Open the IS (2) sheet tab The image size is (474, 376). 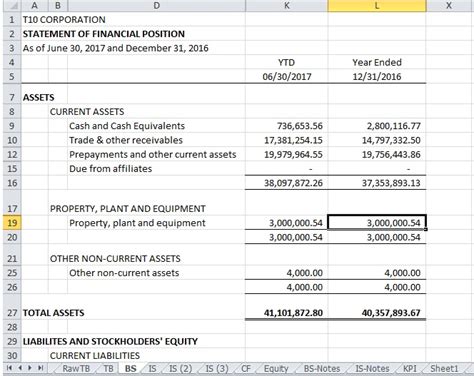(181, 368)
